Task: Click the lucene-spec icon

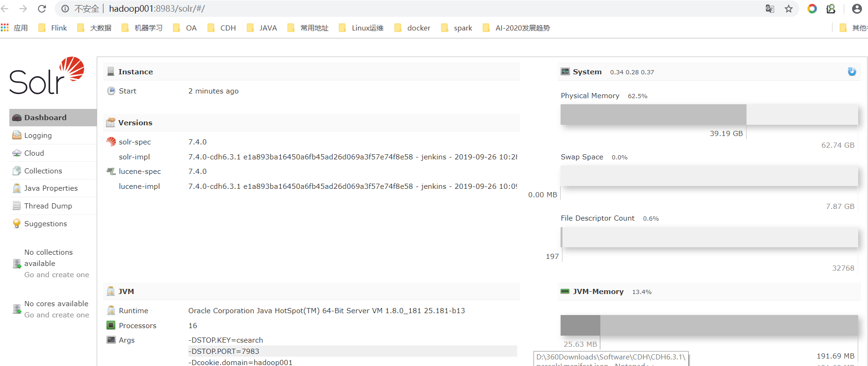Action: (111, 171)
